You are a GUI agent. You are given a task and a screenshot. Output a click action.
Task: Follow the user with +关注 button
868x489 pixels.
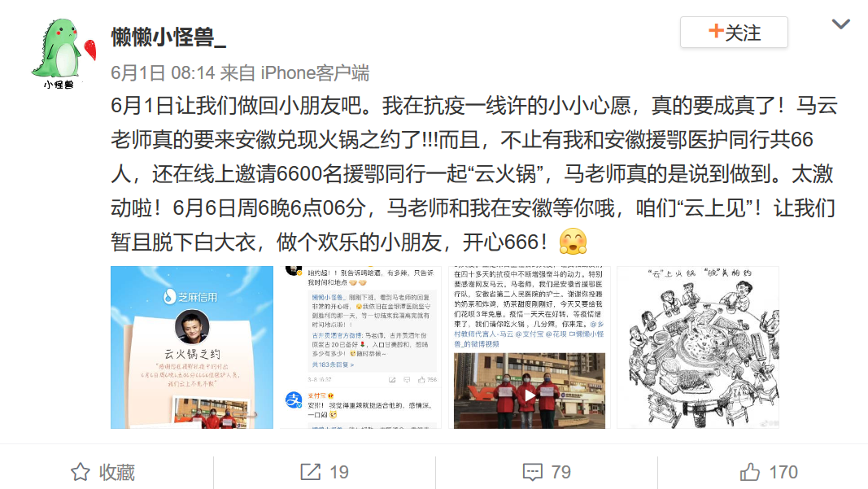pyautogui.click(x=734, y=32)
